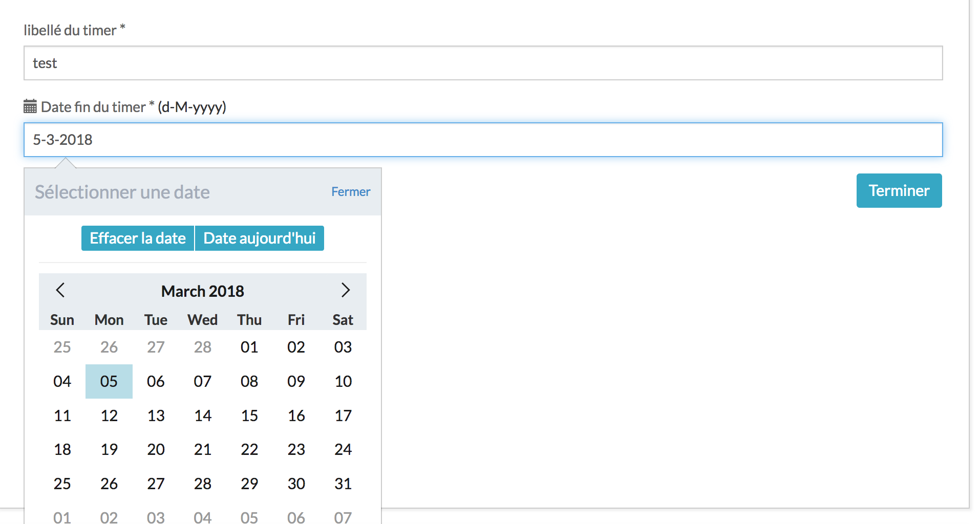
Task: Select March 08 in the calendar
Action: coord(249,381)
